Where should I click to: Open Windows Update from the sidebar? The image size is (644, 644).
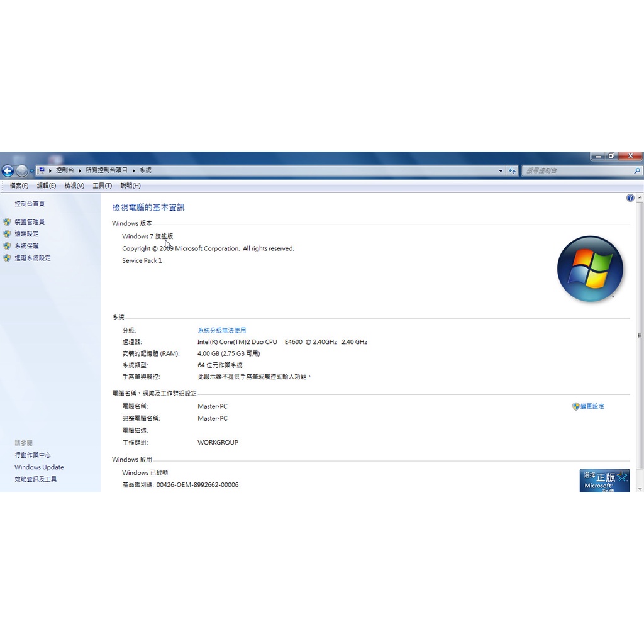click(39, 467)
